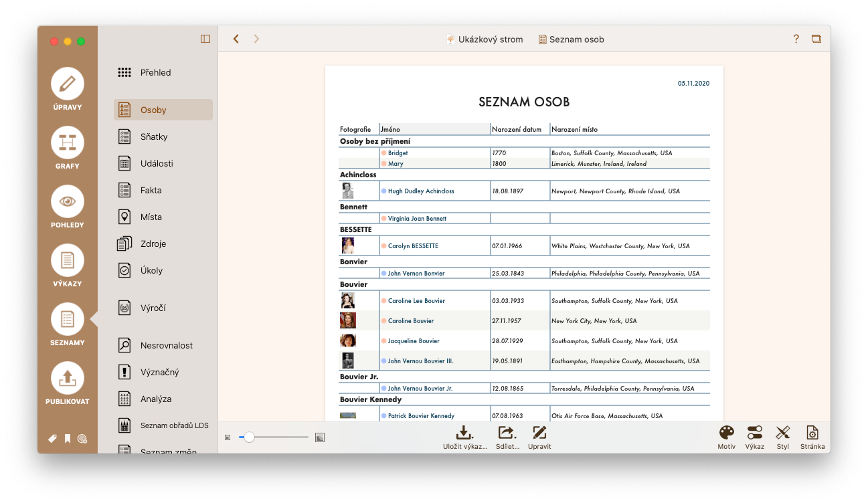The width and height of the screenshot is (868, 503).
Task: Click Jacqueline Bouvier's photo thumbnail
Action: click(x=347, y=340)
